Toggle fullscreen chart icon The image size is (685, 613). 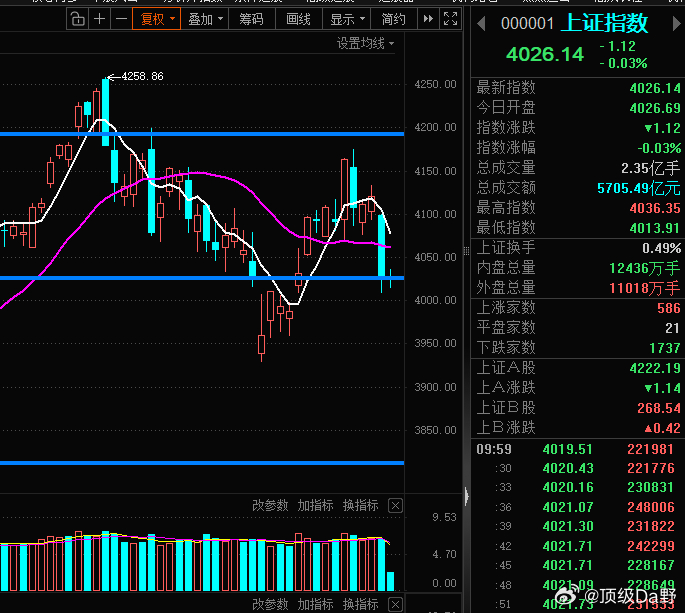[450, 19]
